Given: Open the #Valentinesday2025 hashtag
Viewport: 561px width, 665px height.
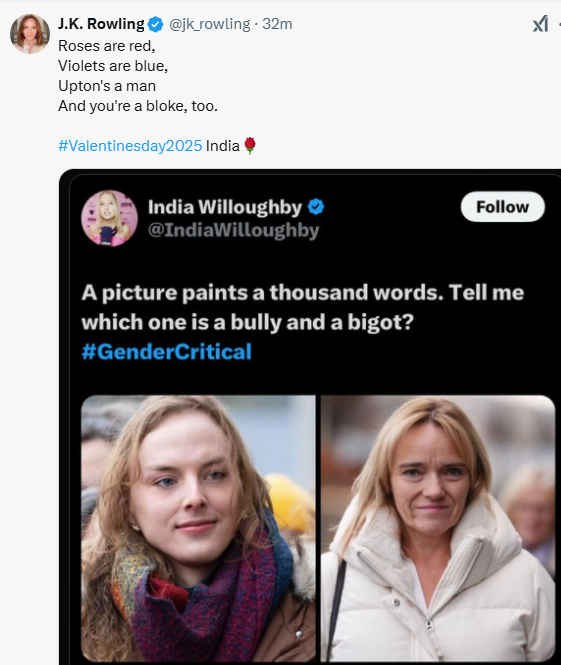Looking at the screenshot, I should pos(130,145).
